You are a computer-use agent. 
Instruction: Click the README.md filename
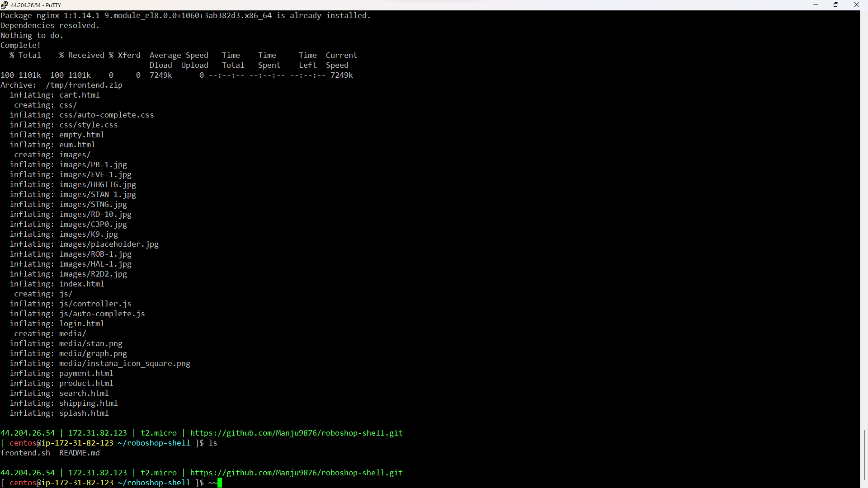pos(79,453)
